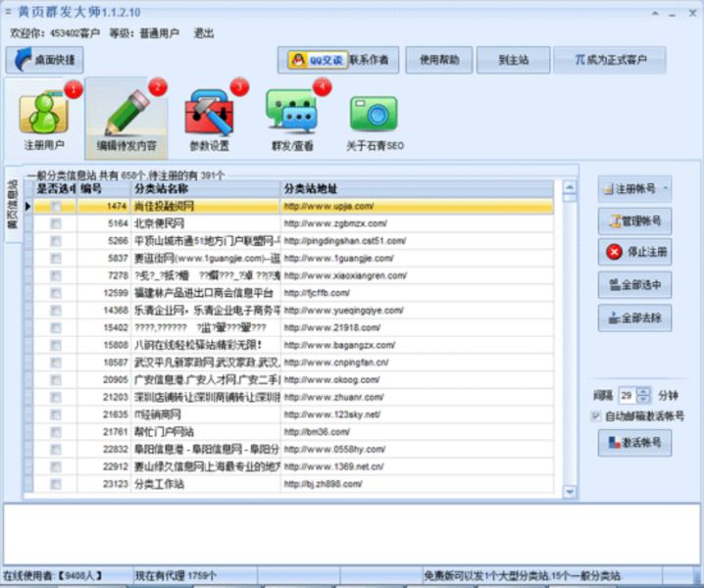Screen dimensions: 704x588
Task: Click the 间隔 interval input field
Action: [626, 396]
